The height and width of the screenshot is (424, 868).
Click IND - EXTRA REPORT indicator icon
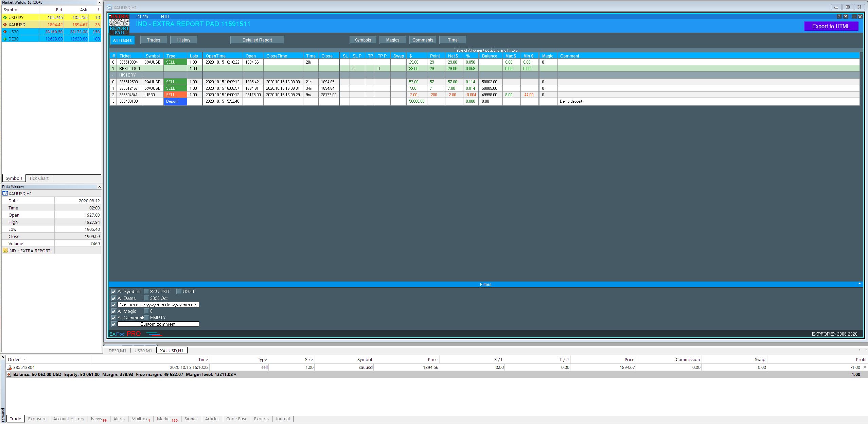coord(5,251)
